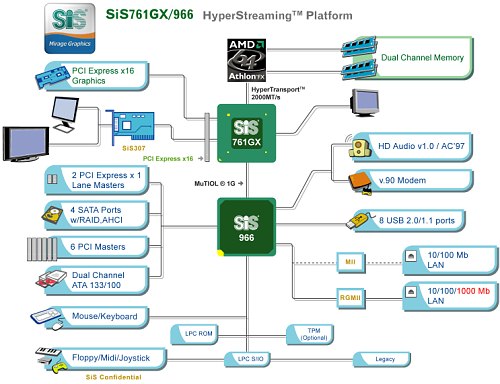Click the CRT monitor icon by 761GX
Screen dimensions: 500x384
pos(364,103)
